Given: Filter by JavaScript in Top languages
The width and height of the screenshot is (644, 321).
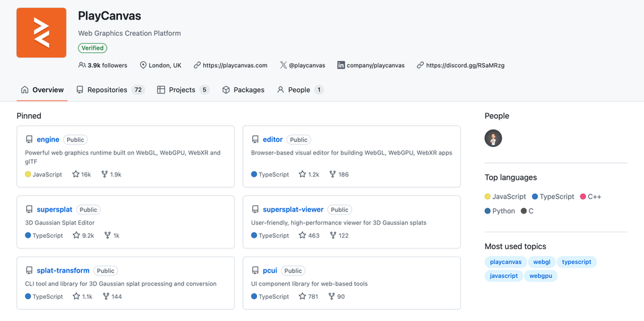Looking at the screenshot, I should [505, 197].
